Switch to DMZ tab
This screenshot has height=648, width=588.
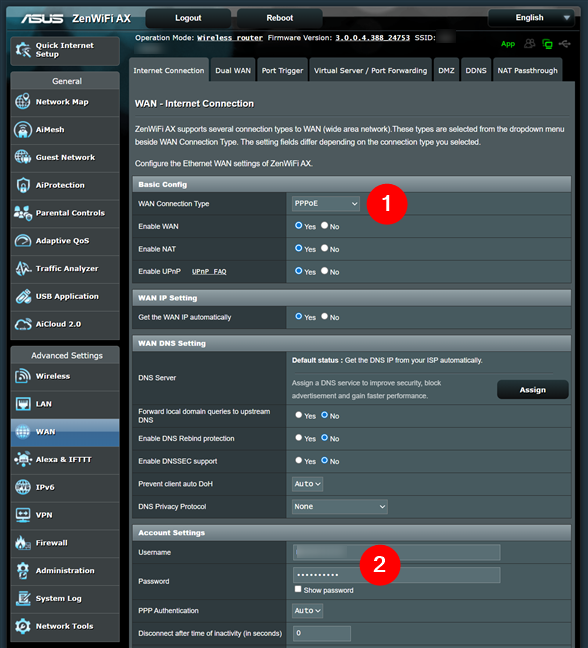446,70
